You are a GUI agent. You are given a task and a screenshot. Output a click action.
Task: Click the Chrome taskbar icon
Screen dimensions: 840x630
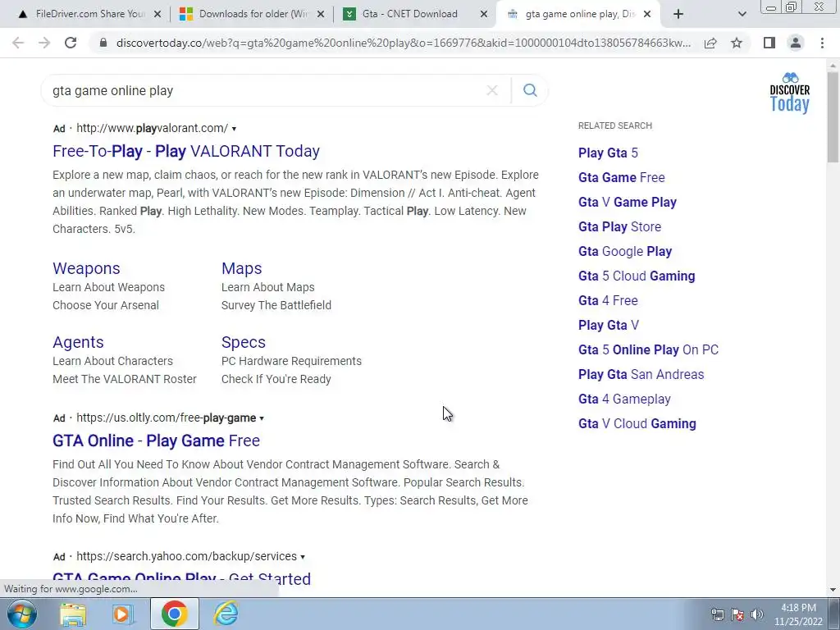174,614
